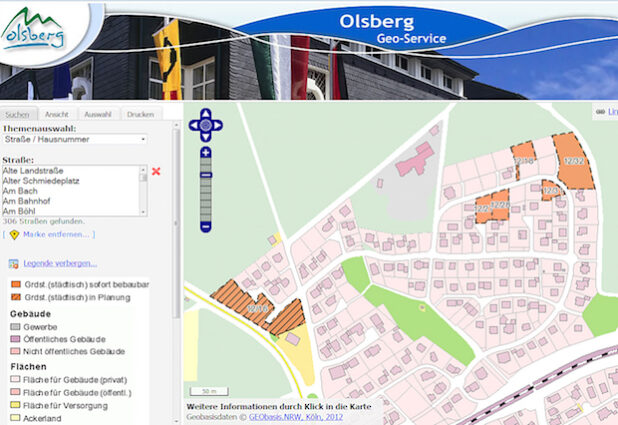This screenshot has width=618, height=425.
Task: Click the Nicht öffentliches Gebäude legend swatch
Action: pos(15,351)
